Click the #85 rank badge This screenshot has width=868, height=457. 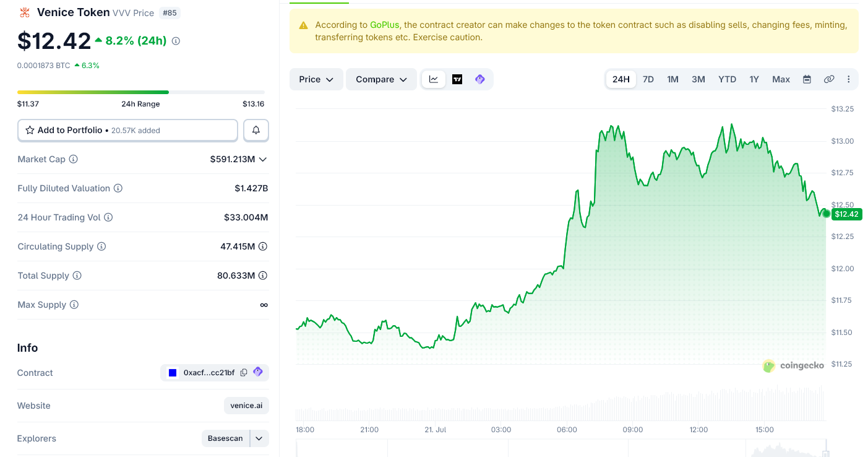click(170, 12)
